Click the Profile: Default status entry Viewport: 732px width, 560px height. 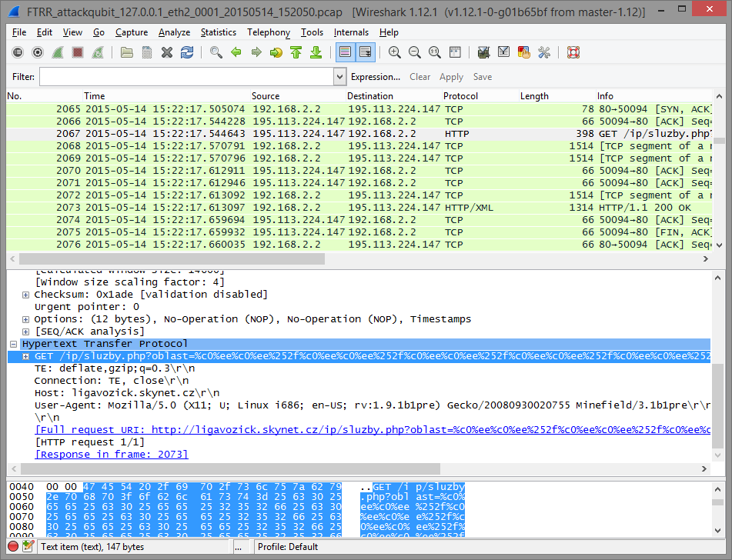point(288,547)
